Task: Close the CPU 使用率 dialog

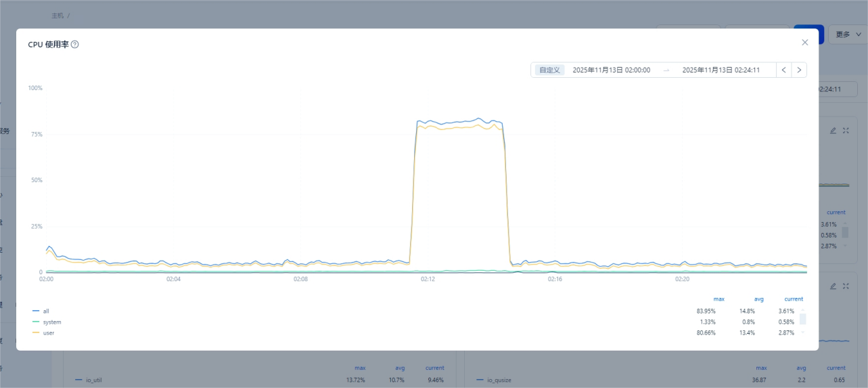Action: click(804, 42)
